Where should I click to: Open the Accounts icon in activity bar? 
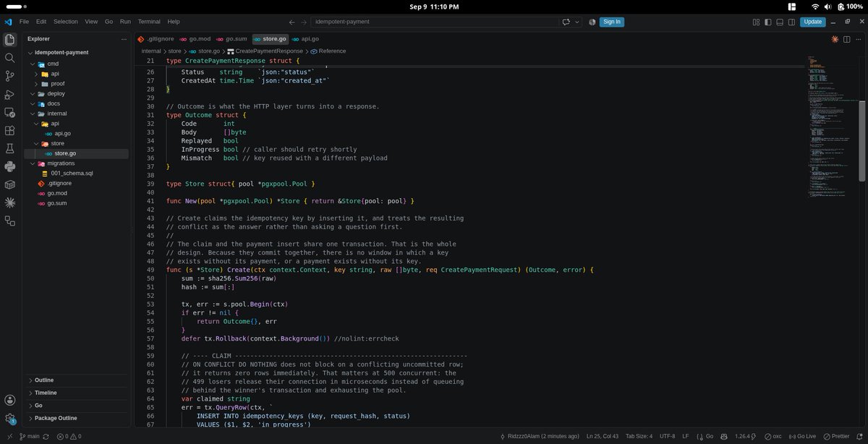[9, 400]
